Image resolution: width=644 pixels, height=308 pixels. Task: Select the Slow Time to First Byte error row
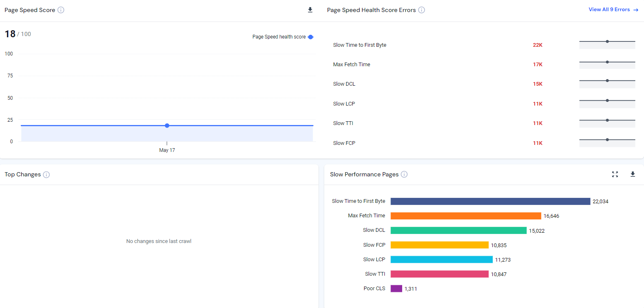(359, 45)
